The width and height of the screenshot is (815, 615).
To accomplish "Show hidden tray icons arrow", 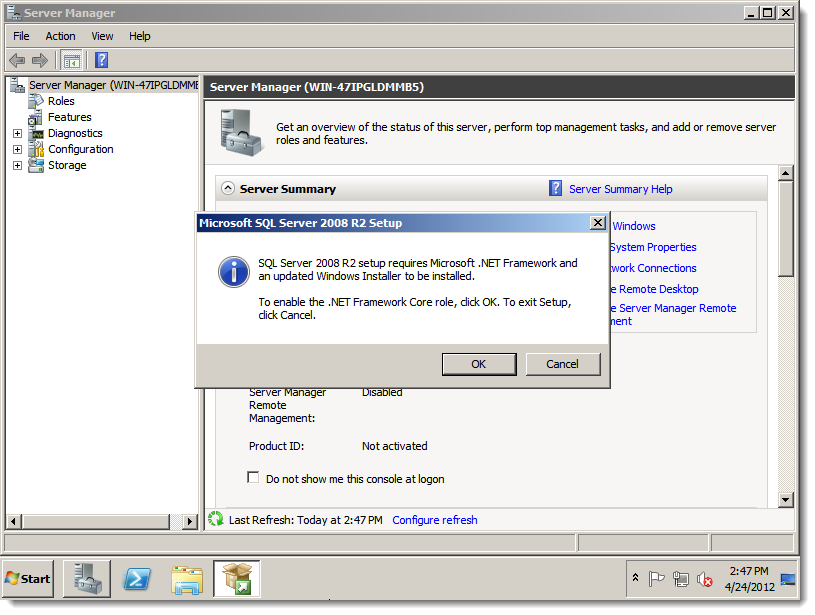I will 635,578.
